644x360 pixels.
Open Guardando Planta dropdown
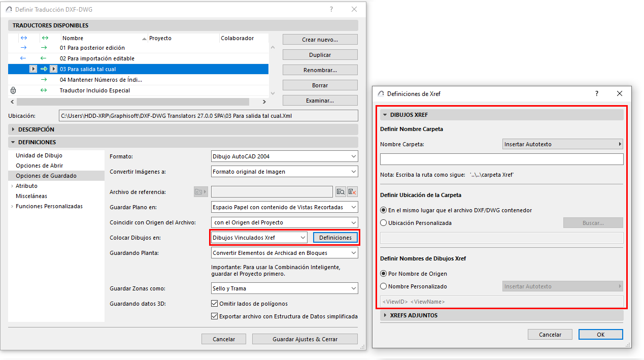(284, 253)
